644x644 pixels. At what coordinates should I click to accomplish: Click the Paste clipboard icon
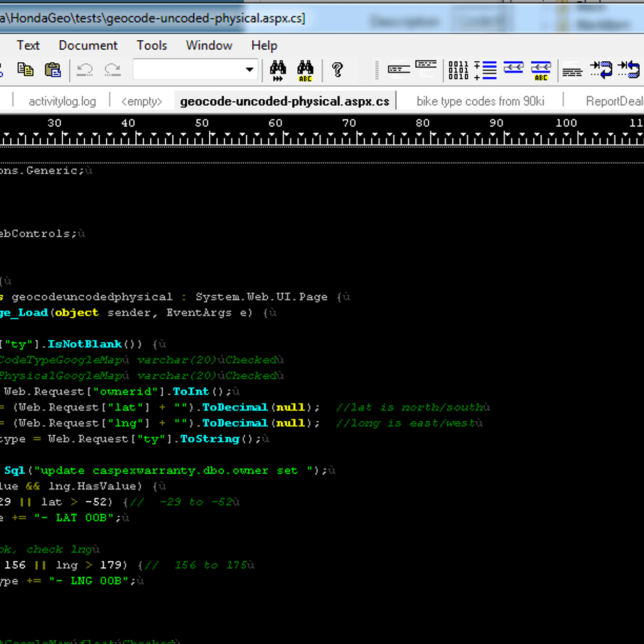tap(53, 70)
